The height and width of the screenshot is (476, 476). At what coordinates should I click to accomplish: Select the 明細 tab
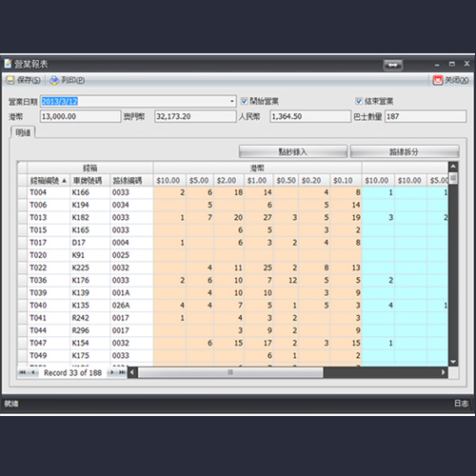[23, 132]
